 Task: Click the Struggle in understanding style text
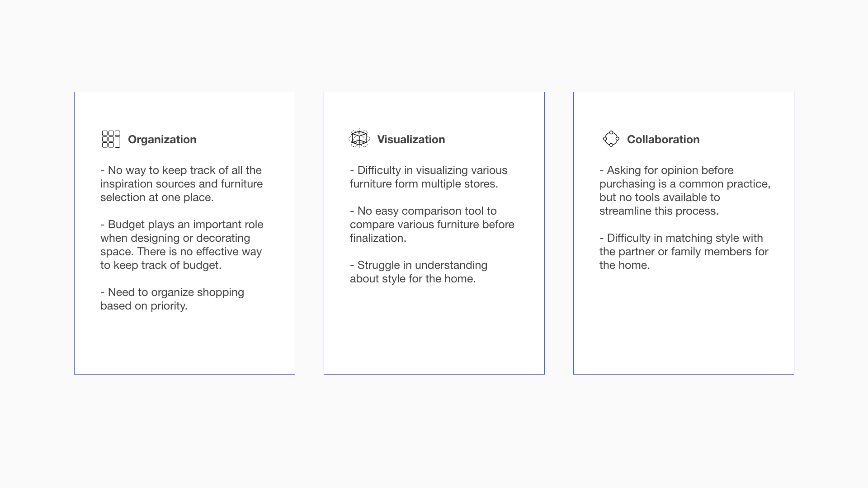pyautogui.click(x=419, y=272)
